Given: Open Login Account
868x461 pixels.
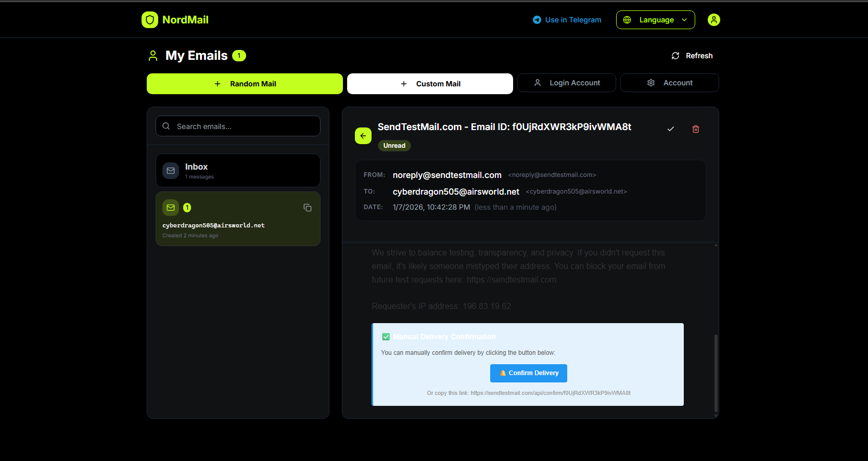Looking at the screenshot, I should coord(567,83).
